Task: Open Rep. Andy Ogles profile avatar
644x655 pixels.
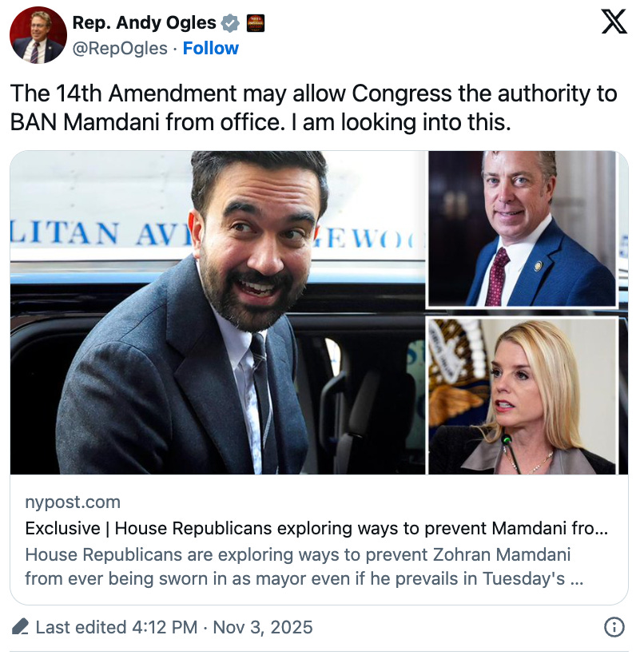Action: point(38,35)
